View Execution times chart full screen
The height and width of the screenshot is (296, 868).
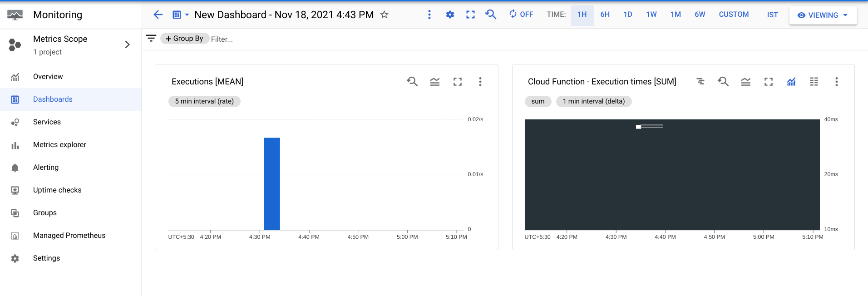(769, 82)
